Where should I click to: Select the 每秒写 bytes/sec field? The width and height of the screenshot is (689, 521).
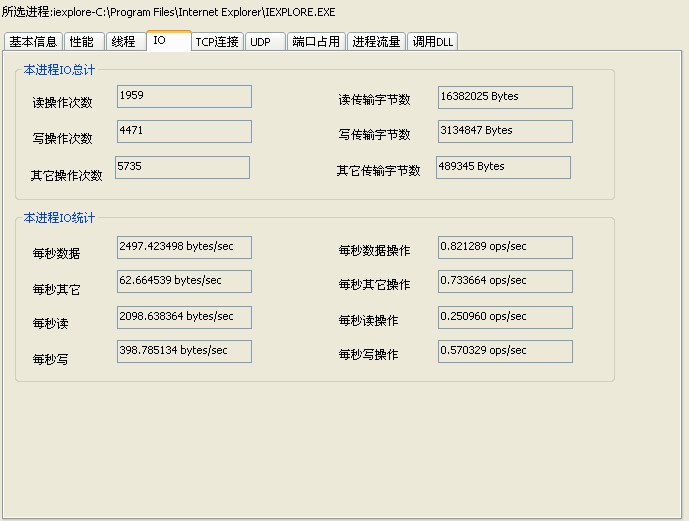(184, 351)
